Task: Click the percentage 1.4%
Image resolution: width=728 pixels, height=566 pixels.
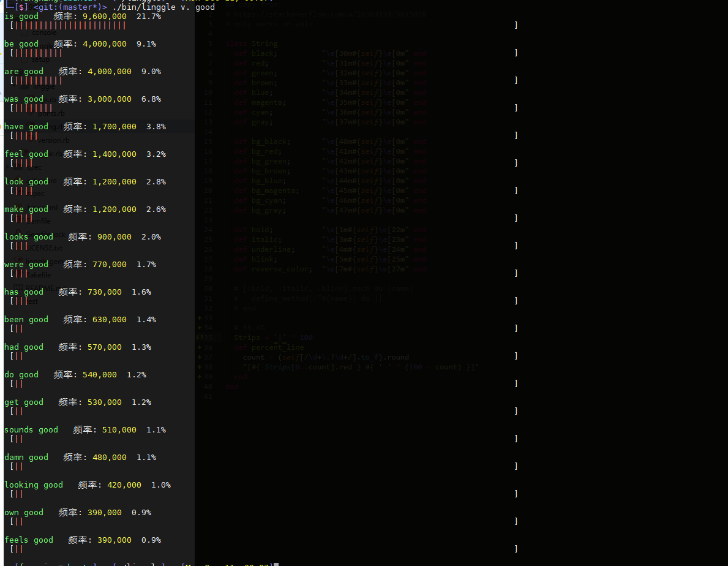Action: (x=146, y=320)
